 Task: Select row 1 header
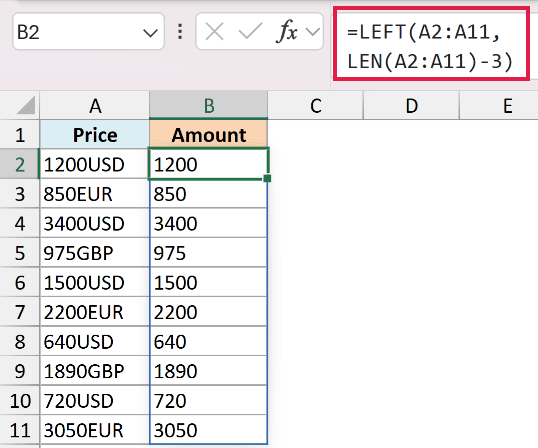pos(20,134)
